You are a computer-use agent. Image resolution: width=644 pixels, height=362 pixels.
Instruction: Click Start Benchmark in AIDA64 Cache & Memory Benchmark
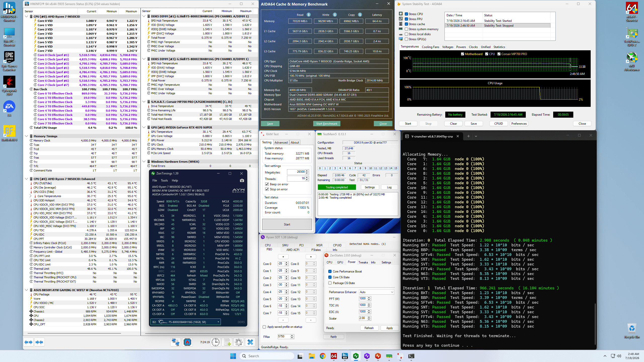click(x=327, y=124)
